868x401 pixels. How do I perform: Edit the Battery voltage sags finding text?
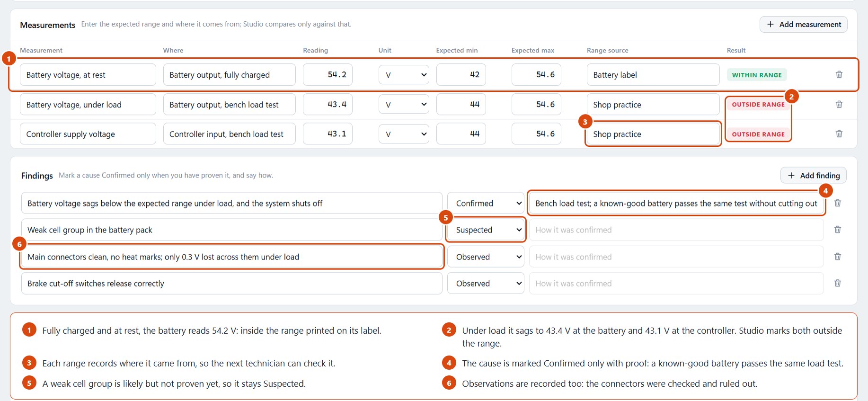click(x=232, y=203)
